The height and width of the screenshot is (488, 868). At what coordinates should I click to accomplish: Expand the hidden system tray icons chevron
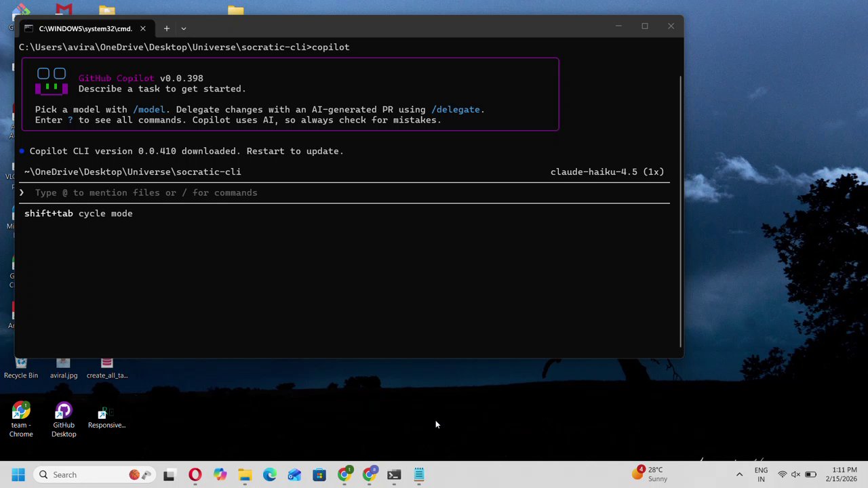[x=739, y=474]
